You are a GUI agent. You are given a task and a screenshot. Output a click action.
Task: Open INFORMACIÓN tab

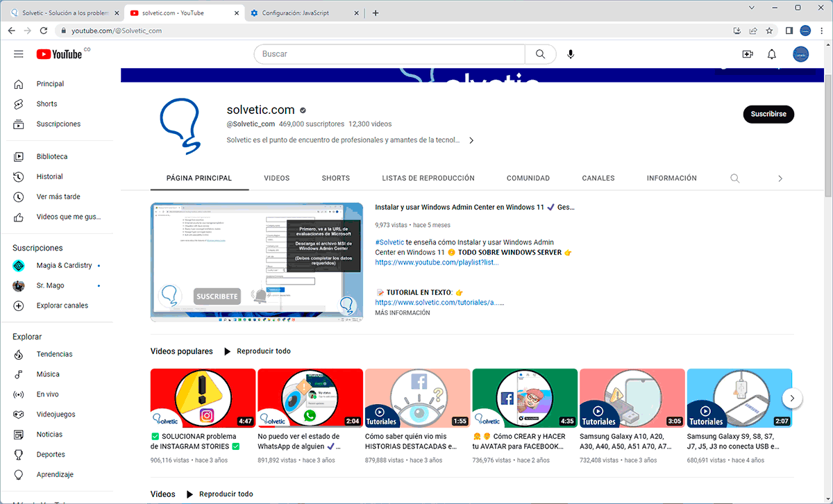click(672, 178)
